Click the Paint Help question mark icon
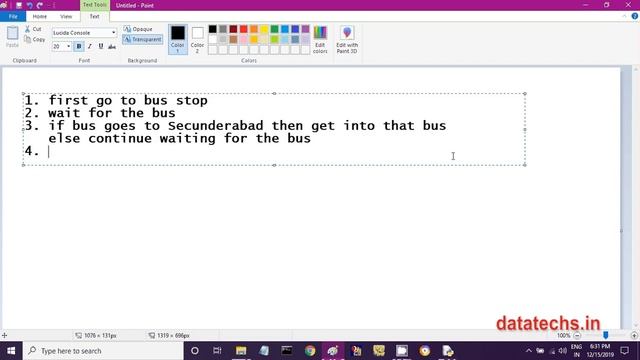Screen dimensions: 640x360 (x=635, y=16)
